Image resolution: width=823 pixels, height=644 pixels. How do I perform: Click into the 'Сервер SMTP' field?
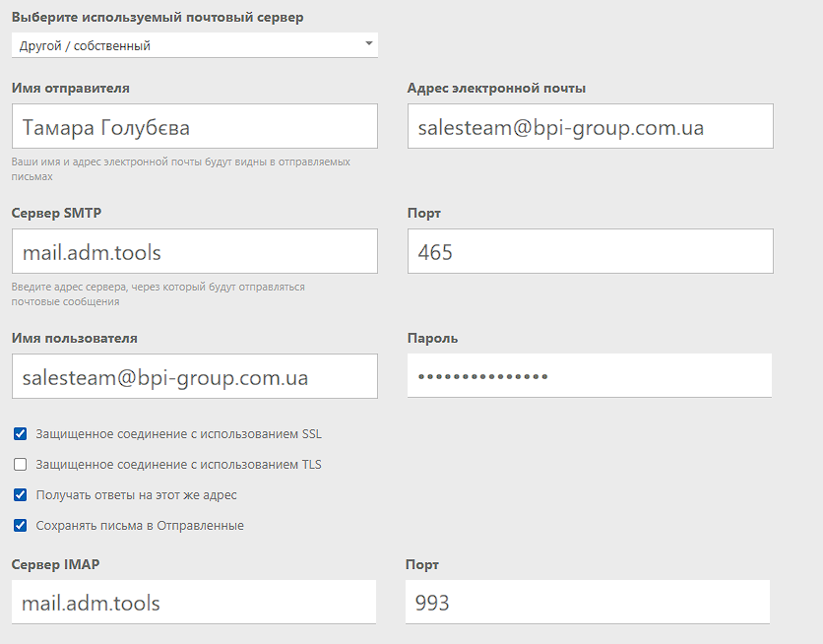[x=195, y=251]
